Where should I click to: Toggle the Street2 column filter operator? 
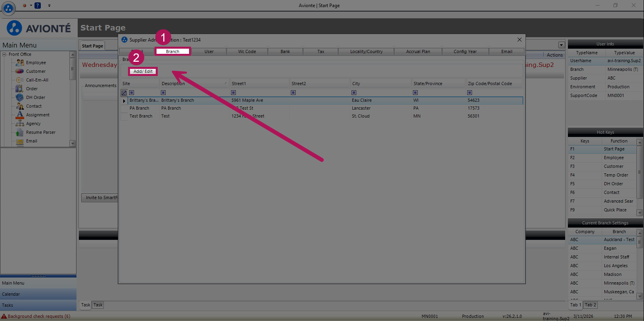(x=293, y=93)
